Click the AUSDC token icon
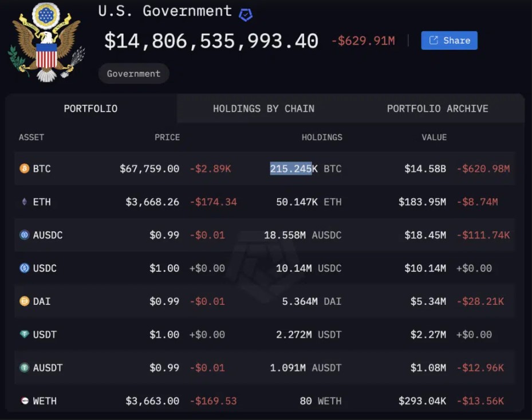This screenshot has width=532, height=420. pyautogui.click(x=24, y=235)
